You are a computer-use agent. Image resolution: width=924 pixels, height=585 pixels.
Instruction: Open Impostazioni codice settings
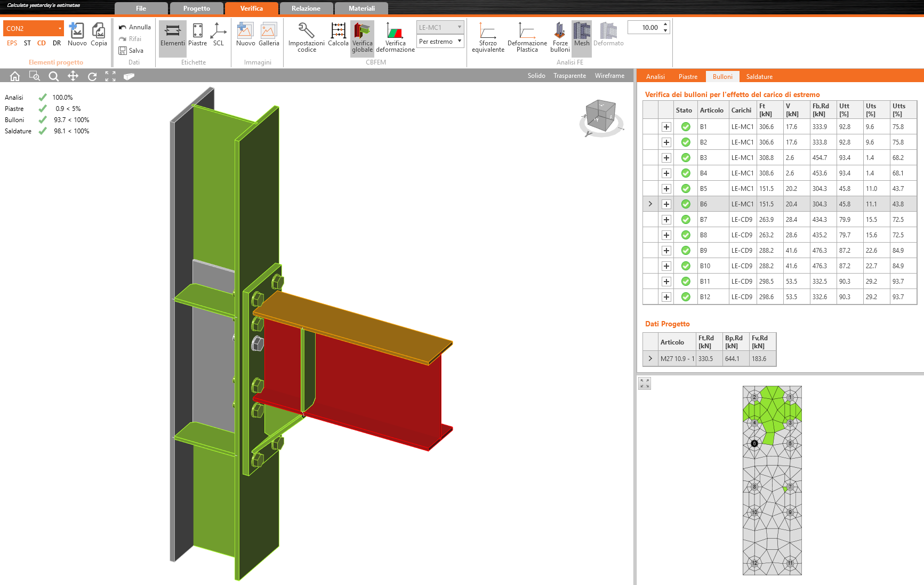coord(307,37)
